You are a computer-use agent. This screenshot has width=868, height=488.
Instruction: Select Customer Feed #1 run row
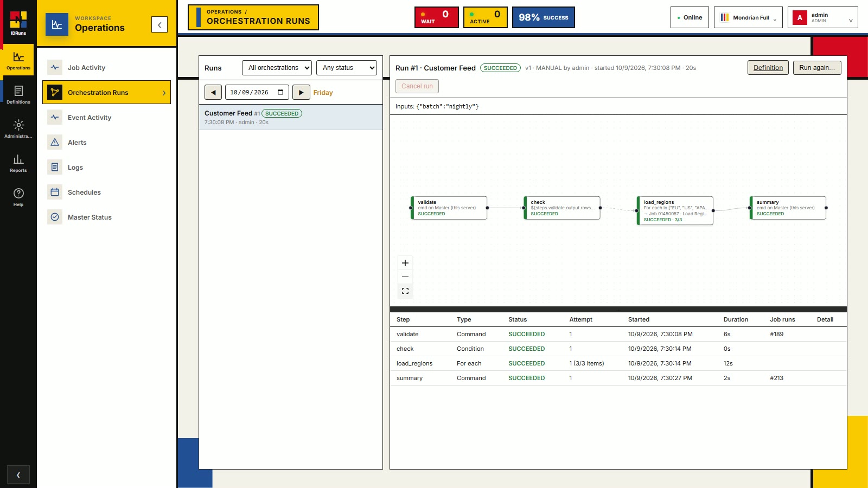pos(291,117)
